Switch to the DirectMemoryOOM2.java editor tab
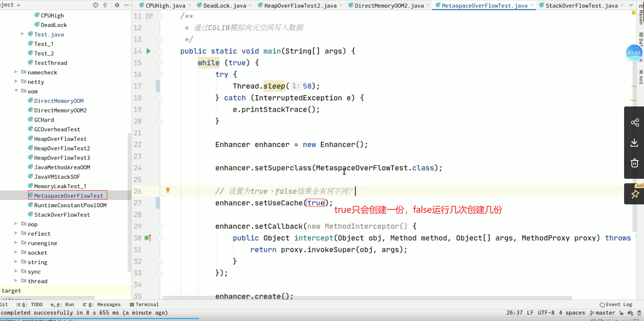The width and height of the screenshot is (644, 321). click(389, 5)
